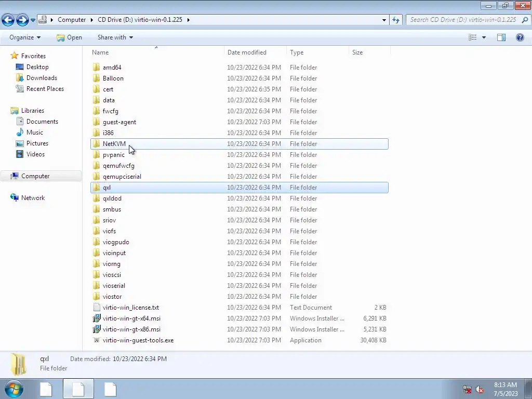The image size is (532, 399).
Task: Go forward with the Forward arrow button
Action: 22,20
